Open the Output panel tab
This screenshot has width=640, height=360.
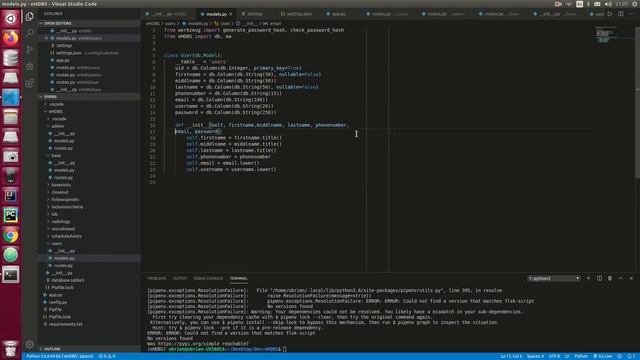coord(180,278)
